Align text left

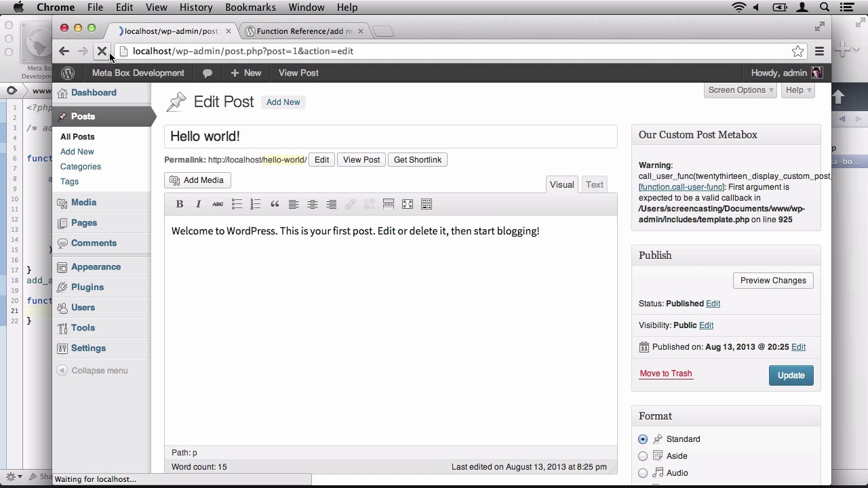(x=294, y=204)
